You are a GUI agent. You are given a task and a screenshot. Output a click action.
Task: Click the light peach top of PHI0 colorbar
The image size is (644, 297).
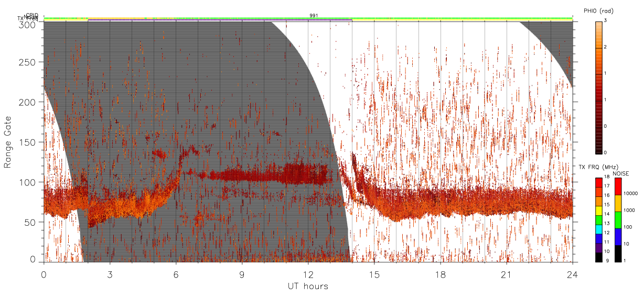pos(599,25)
